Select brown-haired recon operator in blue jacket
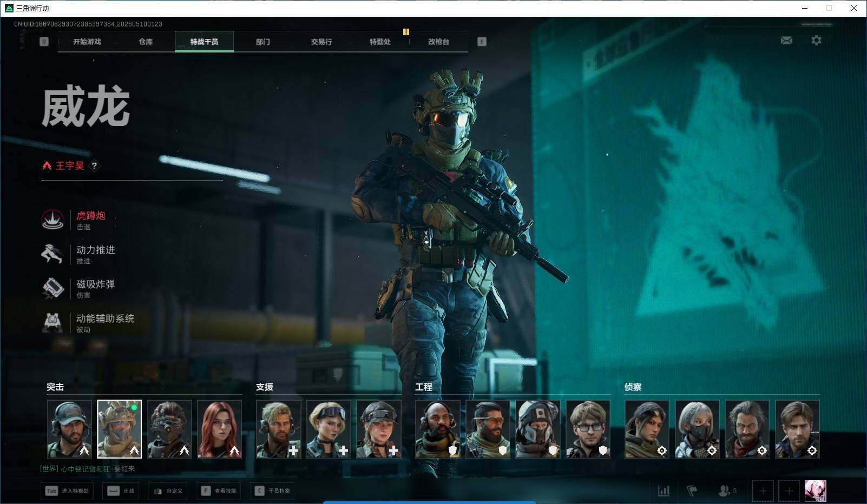Viewport: 867px width, 504px height. 797,429
